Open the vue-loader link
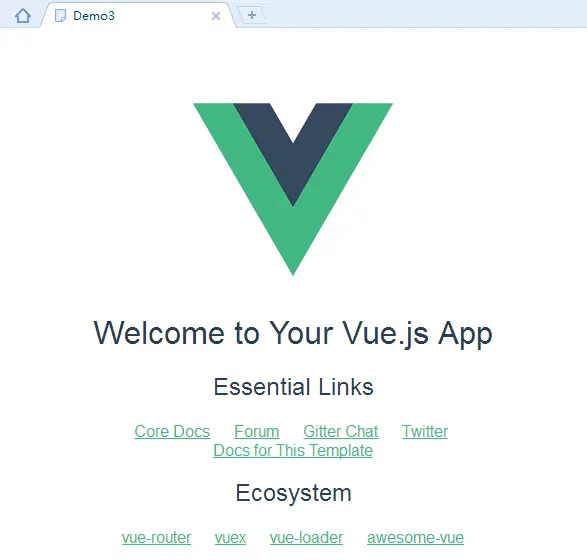 [306, 538]
